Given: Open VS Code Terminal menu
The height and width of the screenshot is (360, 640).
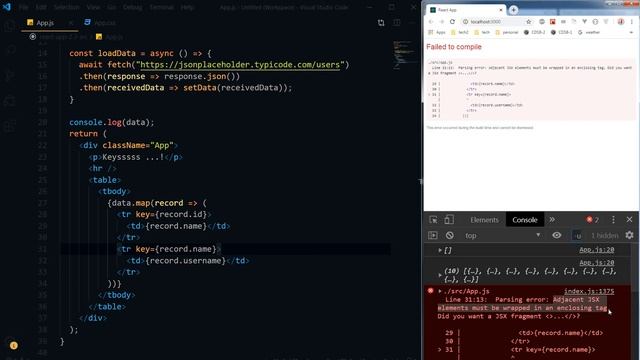Looking at the screenshot, I should coord(162,7).
